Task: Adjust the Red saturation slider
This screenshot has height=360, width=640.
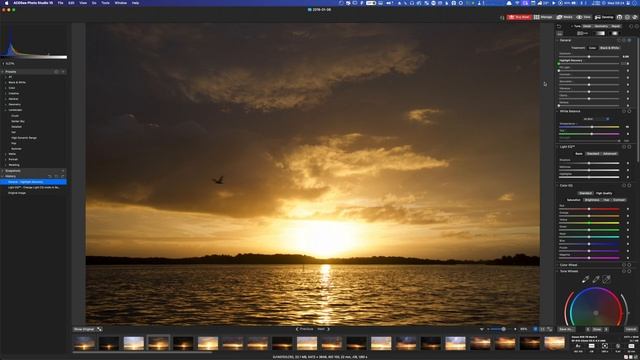Action: coord(589,209)
